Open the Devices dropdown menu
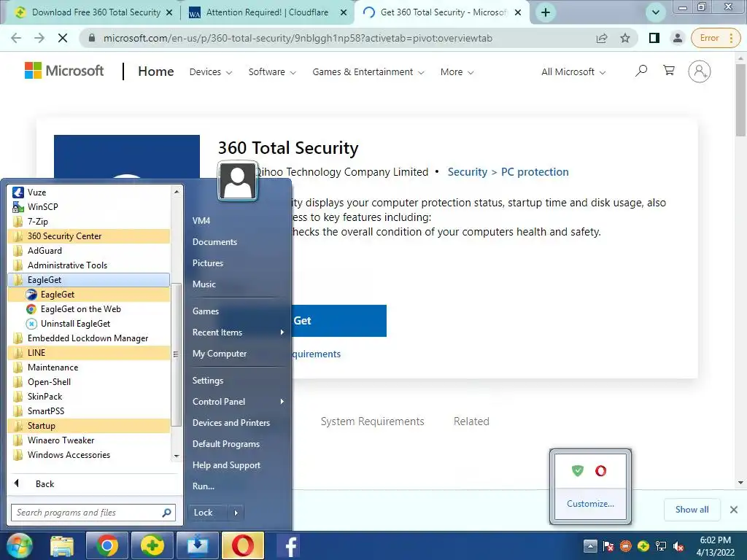Screen dimensions: 747x560 click(x=211, y=72)
